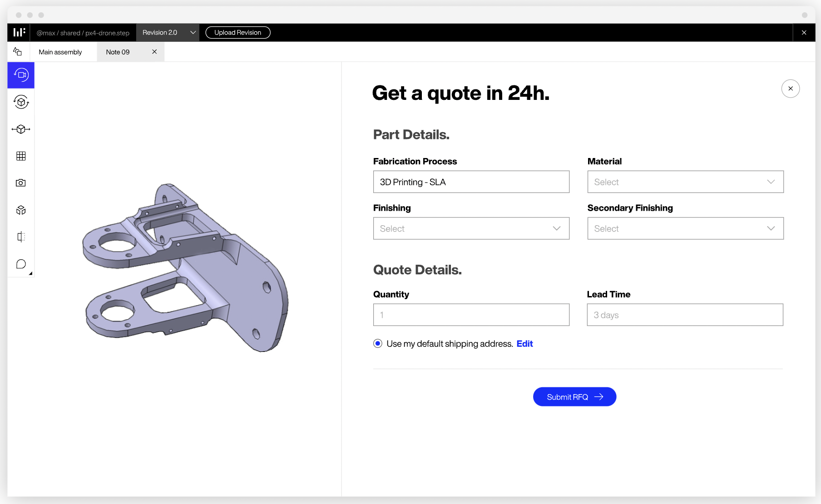Open the comment tool
Image resolution: width=821 pixels, height=504 pixels.
(20, 264)
